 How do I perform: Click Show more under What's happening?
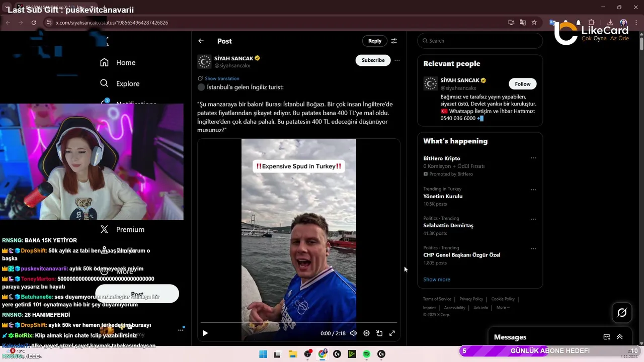tap(437, 280)
